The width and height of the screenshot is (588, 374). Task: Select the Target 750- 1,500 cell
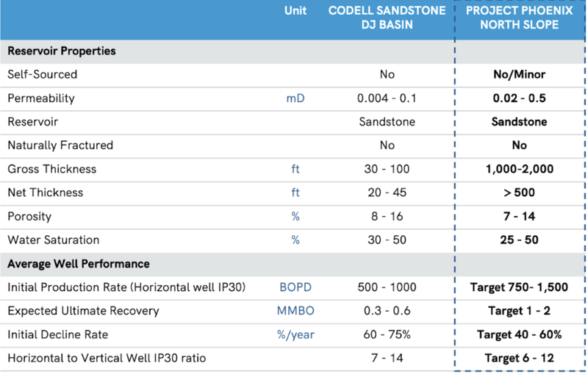[x=520, y=287]
